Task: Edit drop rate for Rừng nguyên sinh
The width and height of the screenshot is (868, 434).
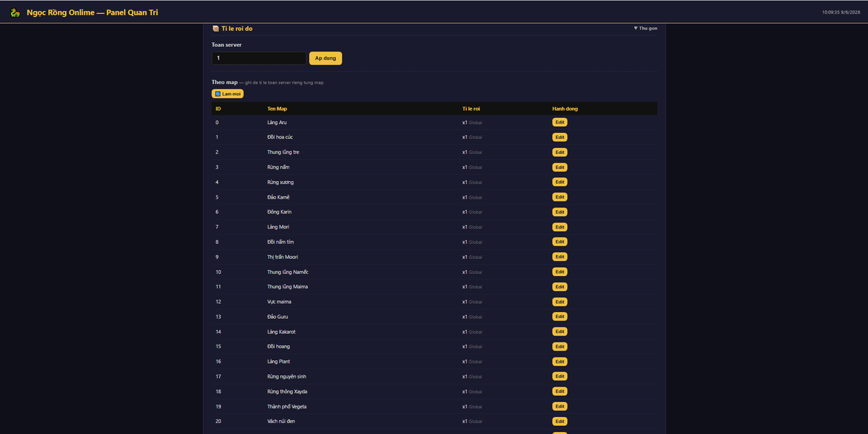Action: pos(559,376)
